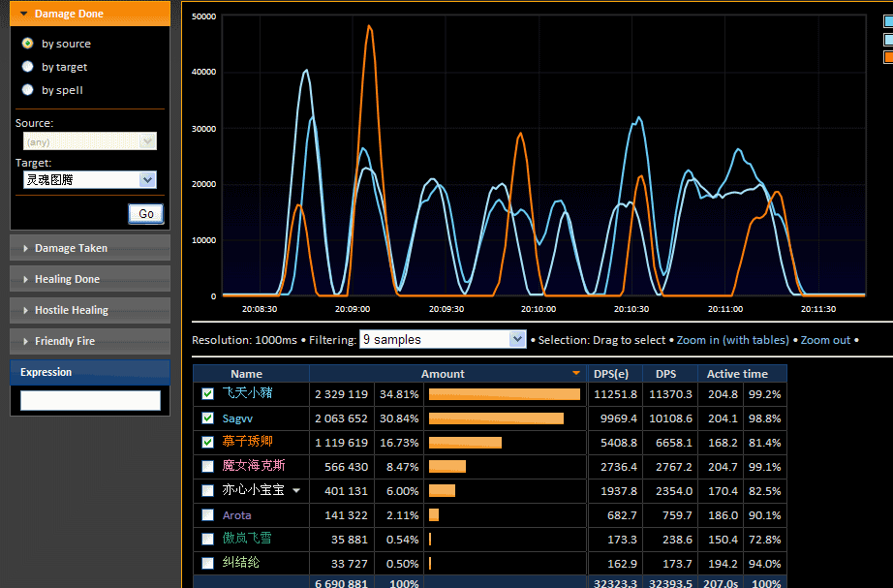This screenshot has height=588, width=893.
Task: Open the Source dropdown showing (any)
Action: click(90, 141)
